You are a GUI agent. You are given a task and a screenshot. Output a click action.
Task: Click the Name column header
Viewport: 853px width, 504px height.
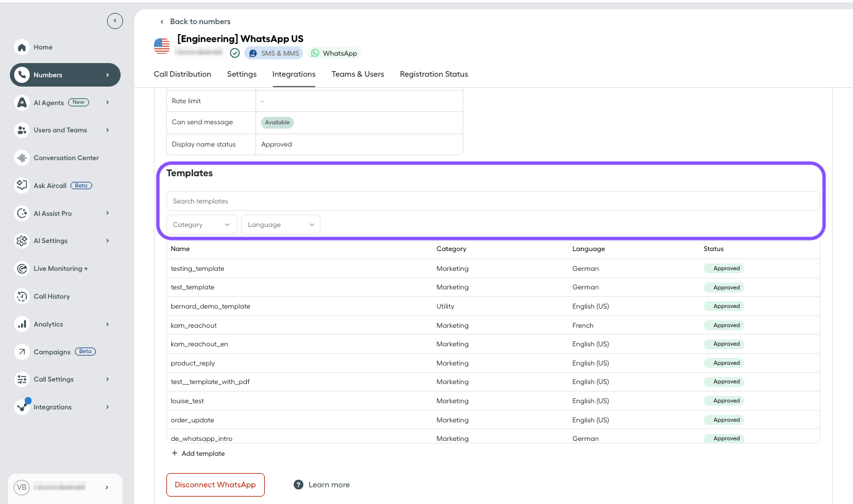180,249
